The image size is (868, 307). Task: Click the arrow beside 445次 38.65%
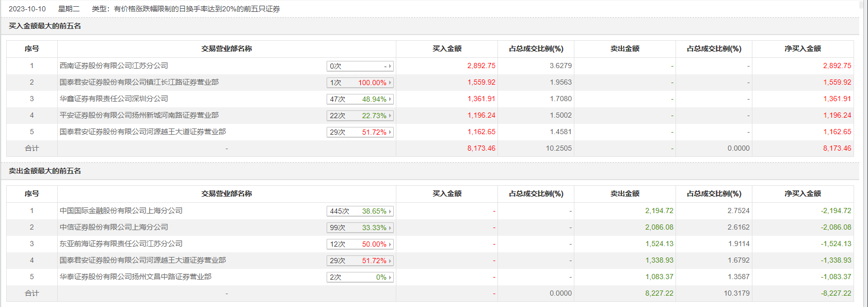pyautogui.click(x=390, y=211)
